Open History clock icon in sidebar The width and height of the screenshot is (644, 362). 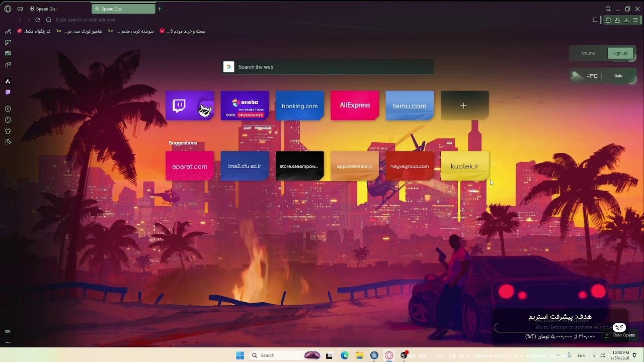point(8,120)
